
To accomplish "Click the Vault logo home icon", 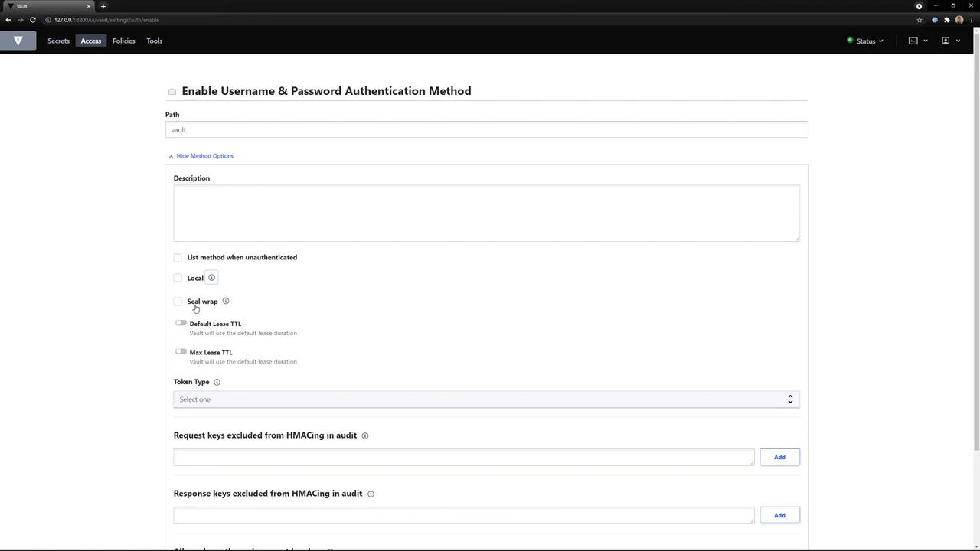I will coord(18,41).
